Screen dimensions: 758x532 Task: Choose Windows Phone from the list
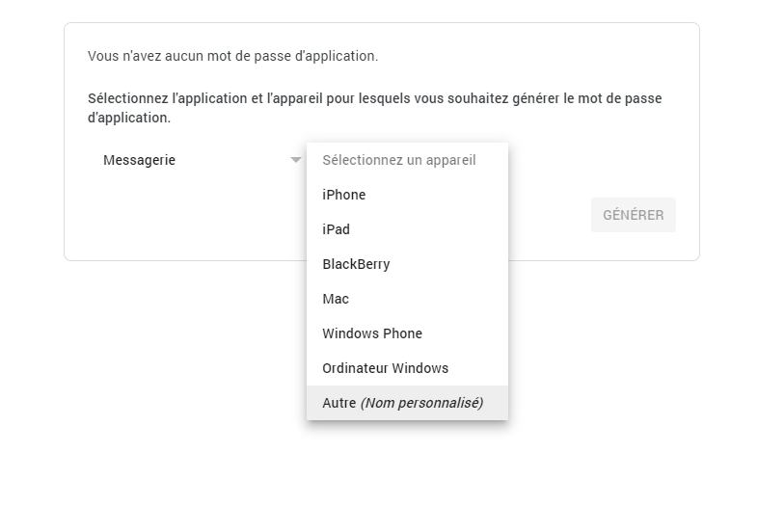click(407, 333)
